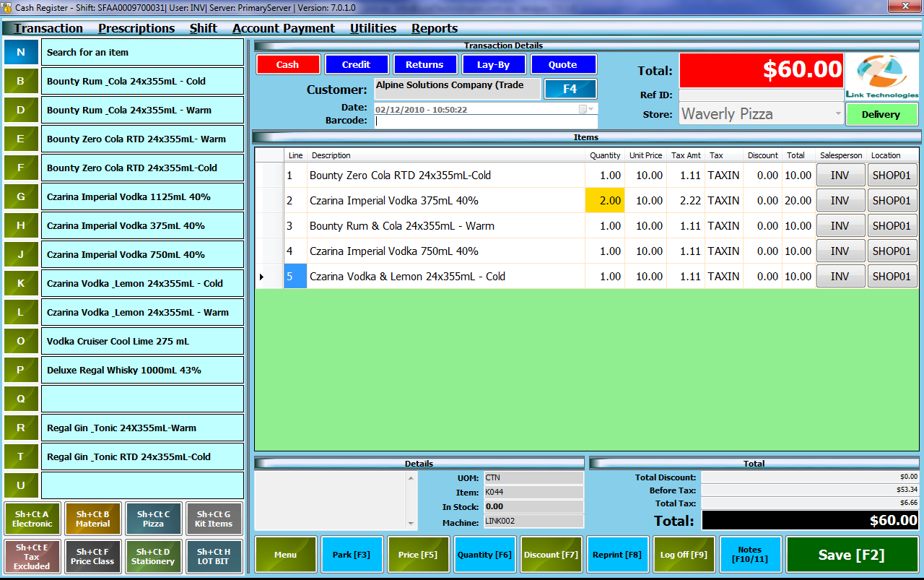This screenshot has height=580, width=924.
Task: Click INV salesperson button on line 1
Action: click(840, 176)
